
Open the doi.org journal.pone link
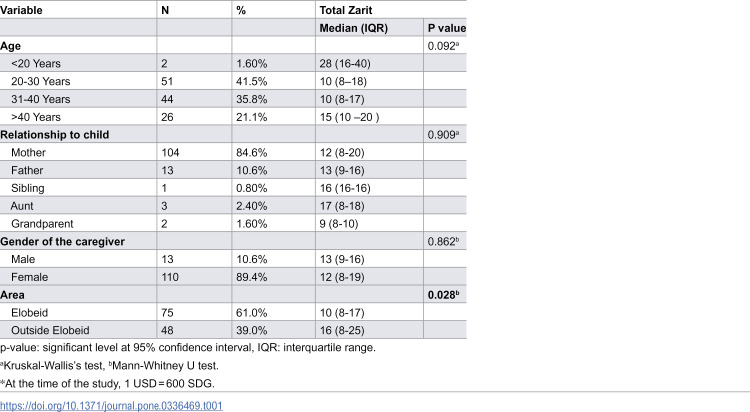[x=111, y=406]
